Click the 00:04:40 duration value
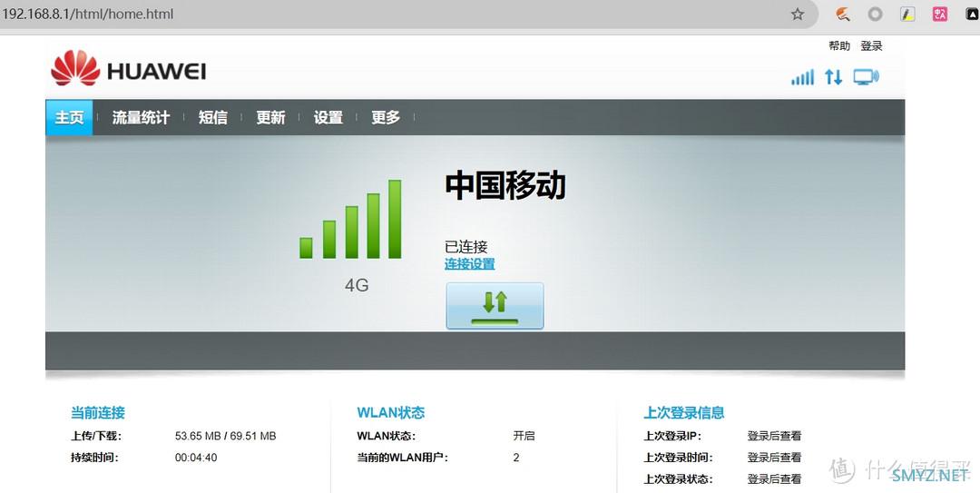Viewport: 980px width, 493px height. coord(196,458)
